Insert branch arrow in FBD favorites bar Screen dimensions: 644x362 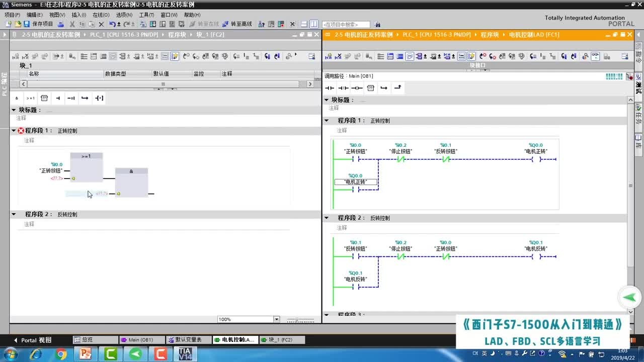click(x=85, y=98)
